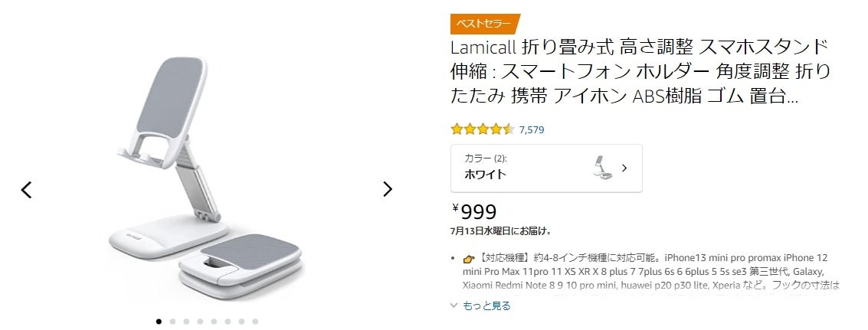The image size is (868, 330).
Task: Click the orange ベストセラー badge
Action: pos(485,24)
